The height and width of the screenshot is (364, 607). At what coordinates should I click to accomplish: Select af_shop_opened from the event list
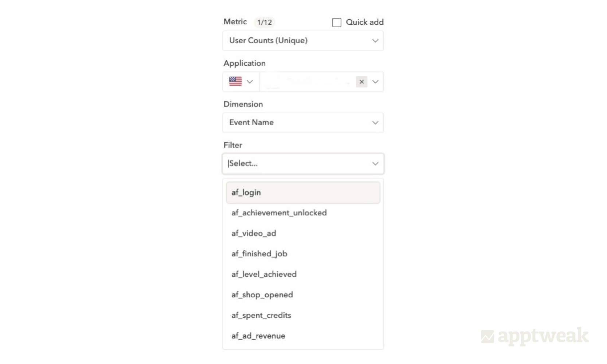303,295
